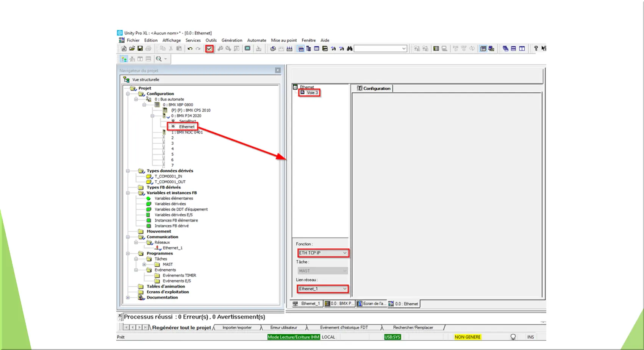Collapse the Types données dérivés node
The height and width of the screenshot is (350, 644).
(x=128, y=171)
